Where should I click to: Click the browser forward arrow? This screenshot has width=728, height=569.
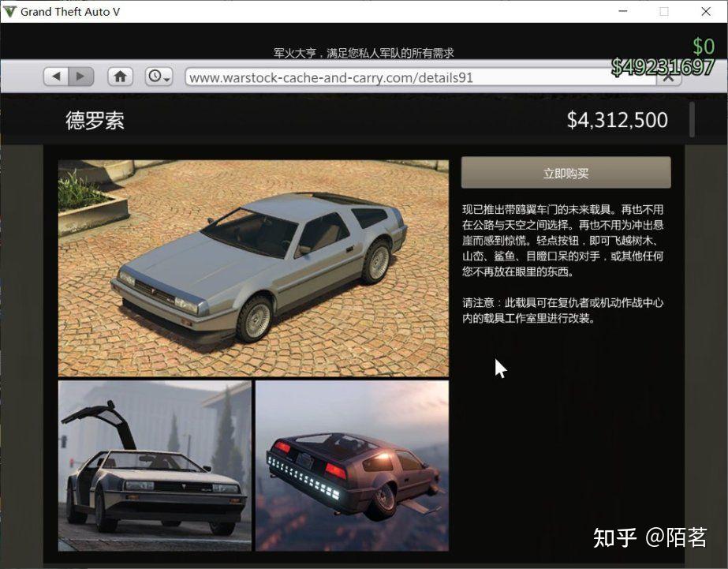80,77
